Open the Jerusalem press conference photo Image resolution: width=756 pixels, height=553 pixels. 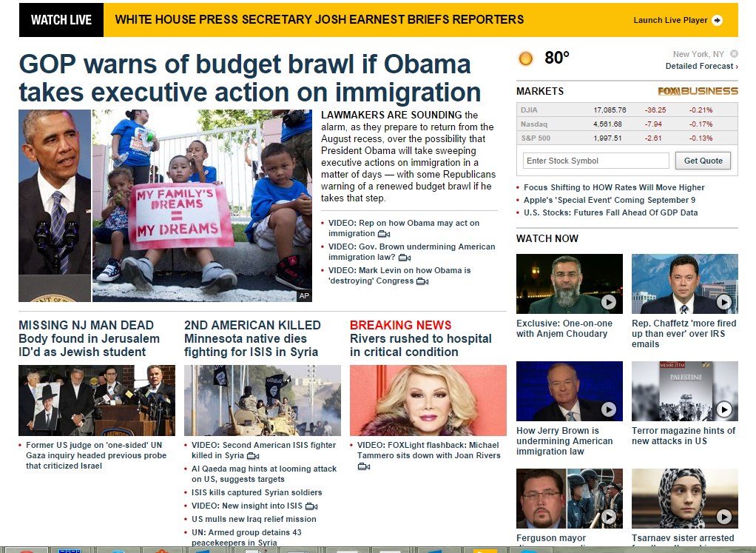click(97, 400)
